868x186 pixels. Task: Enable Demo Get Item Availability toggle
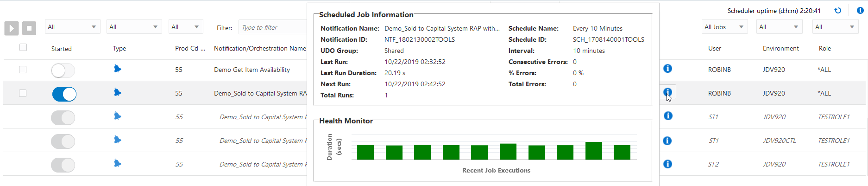pyautogui.click(x=63, y=71)
